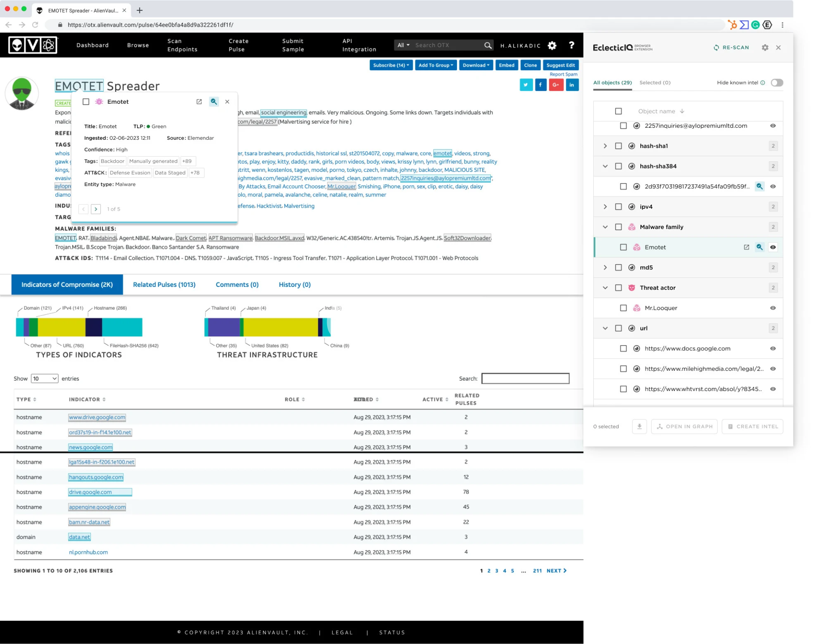The image size is (823, 644).
Task: Open EclecticIQ extension settings gear
Action: [x=765, y=48]
